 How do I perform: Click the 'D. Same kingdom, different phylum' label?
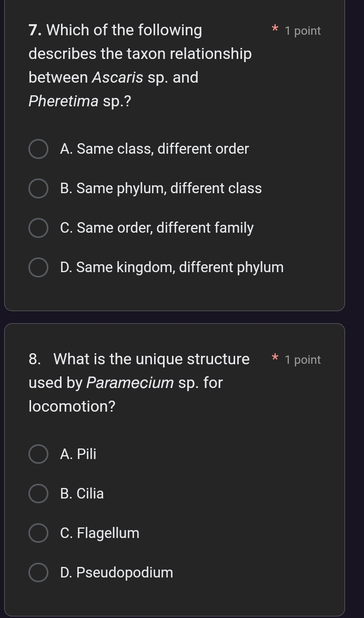click(x=172, y=267)
